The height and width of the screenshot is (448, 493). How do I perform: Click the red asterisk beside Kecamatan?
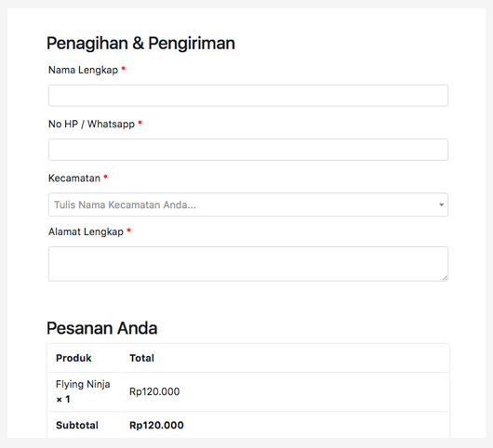[106, 177]
